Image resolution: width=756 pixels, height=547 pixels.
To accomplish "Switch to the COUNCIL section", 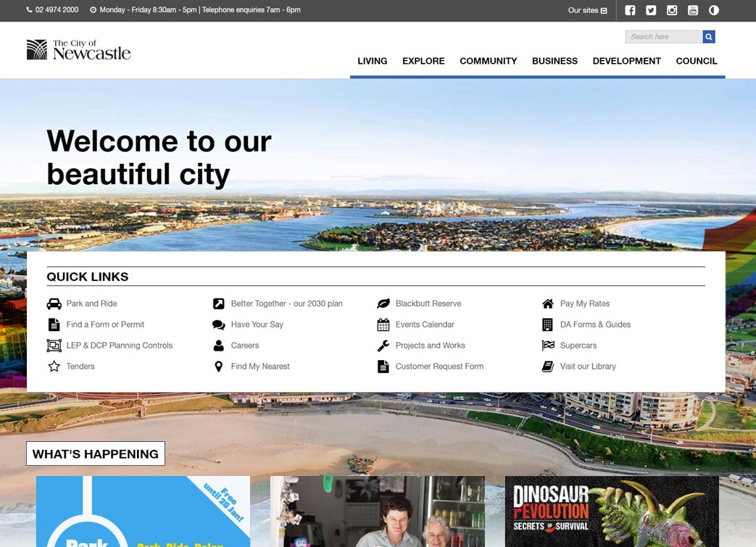I will pos(697,61).
